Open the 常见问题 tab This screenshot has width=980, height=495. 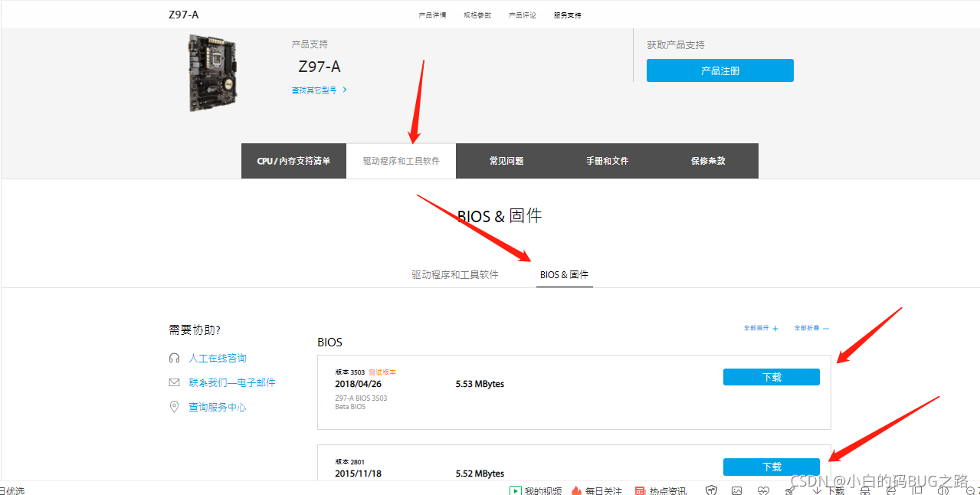click(x=506, y=161)
